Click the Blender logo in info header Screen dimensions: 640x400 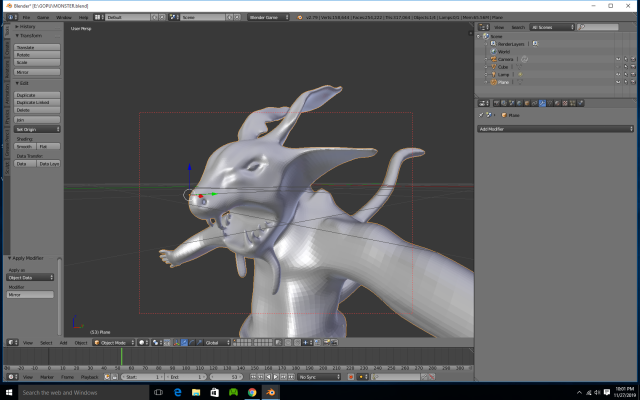click(300, 17)
